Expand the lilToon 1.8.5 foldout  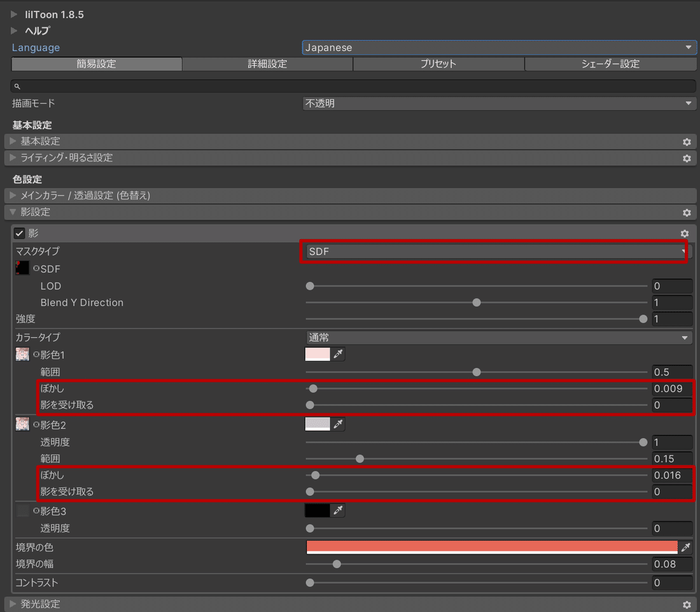(14, 15)
